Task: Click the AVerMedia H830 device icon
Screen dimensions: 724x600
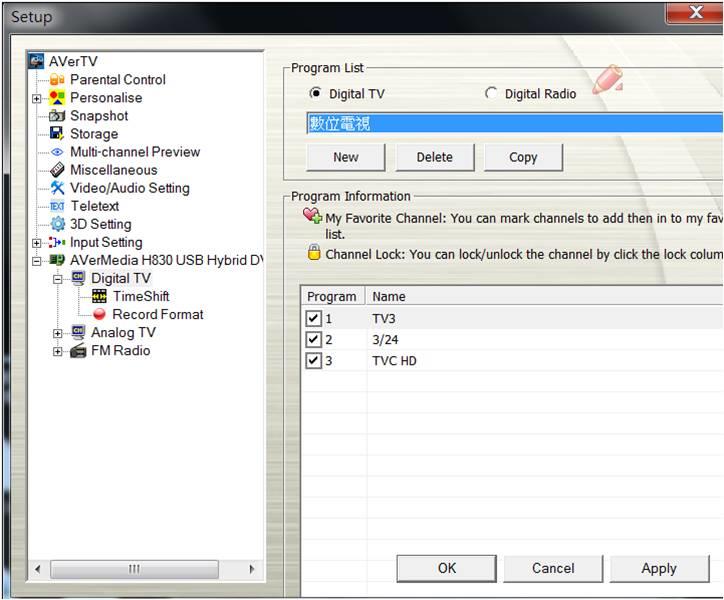Action: [57, 260]
